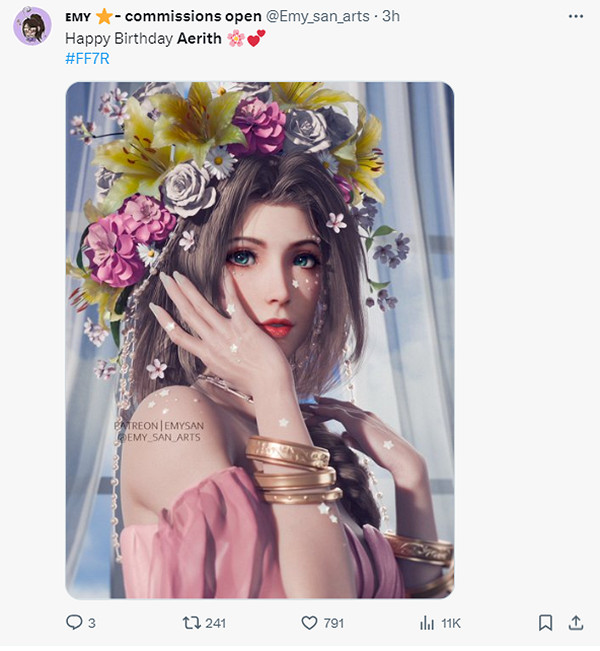Like the post with the heart icon

pos(309,623)
